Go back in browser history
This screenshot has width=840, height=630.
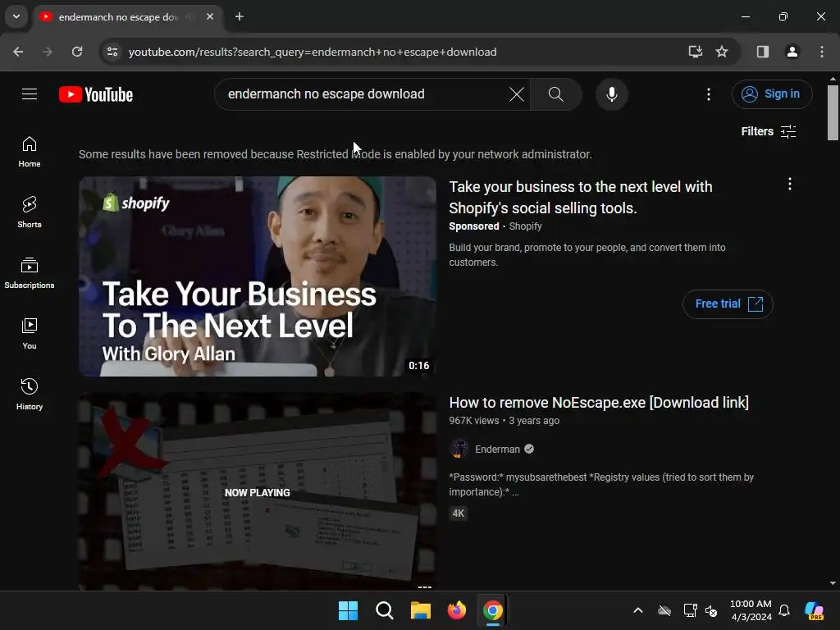click(18, 52)
